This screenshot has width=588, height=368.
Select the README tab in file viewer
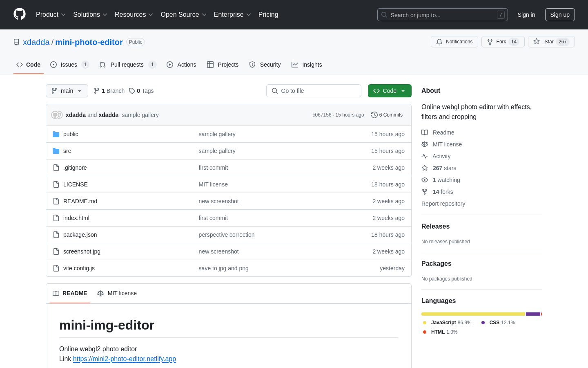tap(70, 293)
